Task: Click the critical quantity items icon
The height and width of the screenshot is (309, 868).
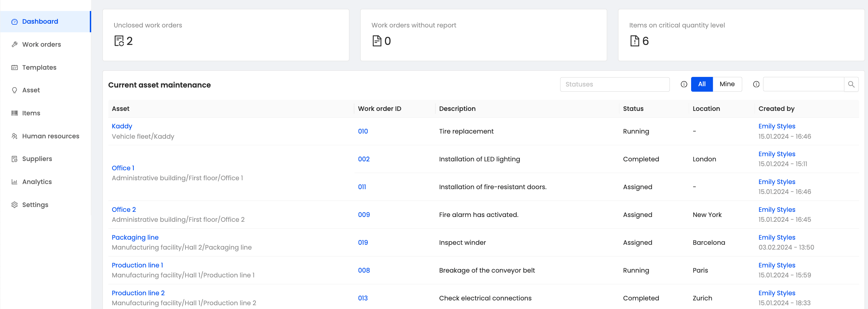Action: click(635, 41)
